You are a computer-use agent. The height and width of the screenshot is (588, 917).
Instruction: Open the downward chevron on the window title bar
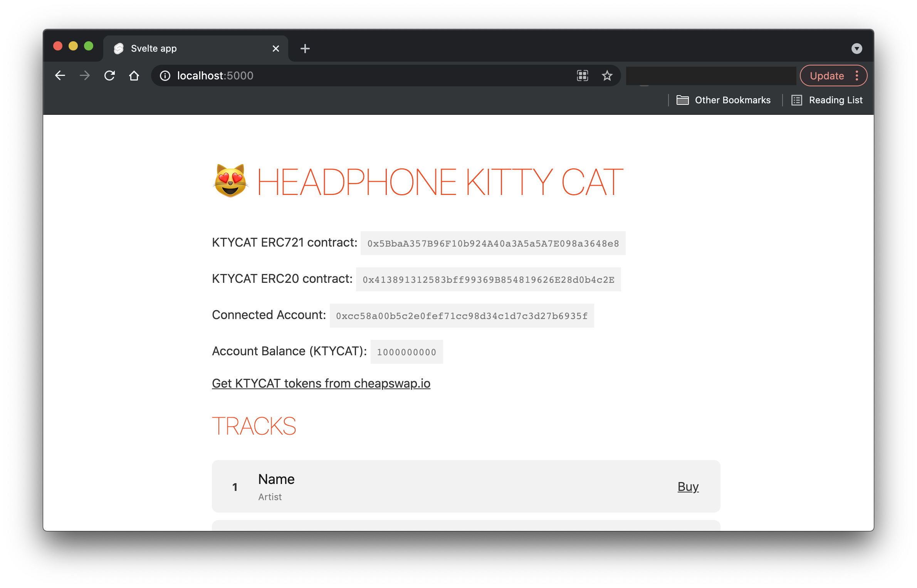coord(857,48)
